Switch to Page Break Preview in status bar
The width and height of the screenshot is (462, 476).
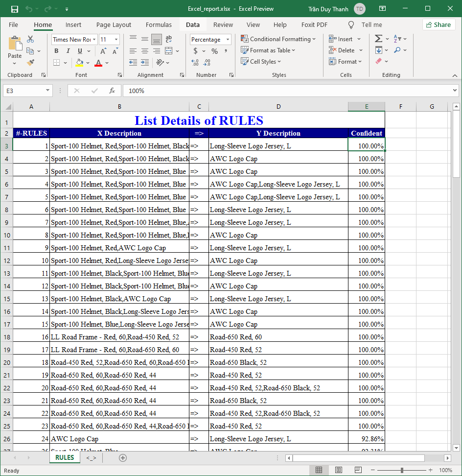pos(358,470)
